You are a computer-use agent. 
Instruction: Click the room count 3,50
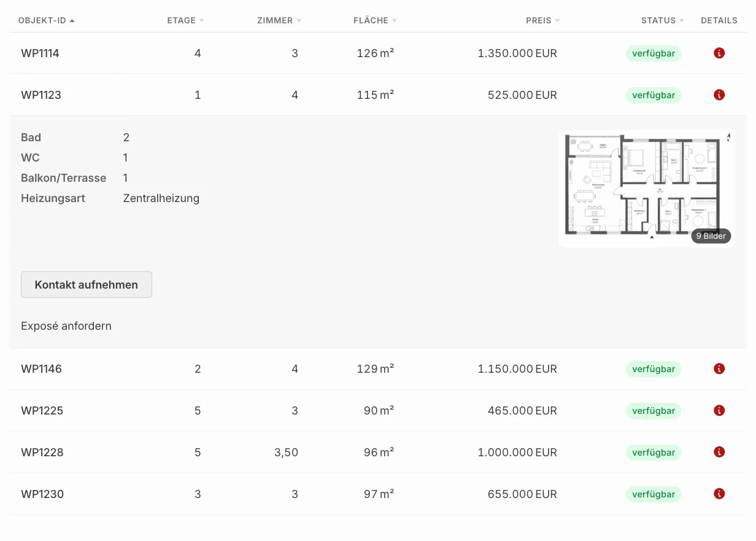286,453
